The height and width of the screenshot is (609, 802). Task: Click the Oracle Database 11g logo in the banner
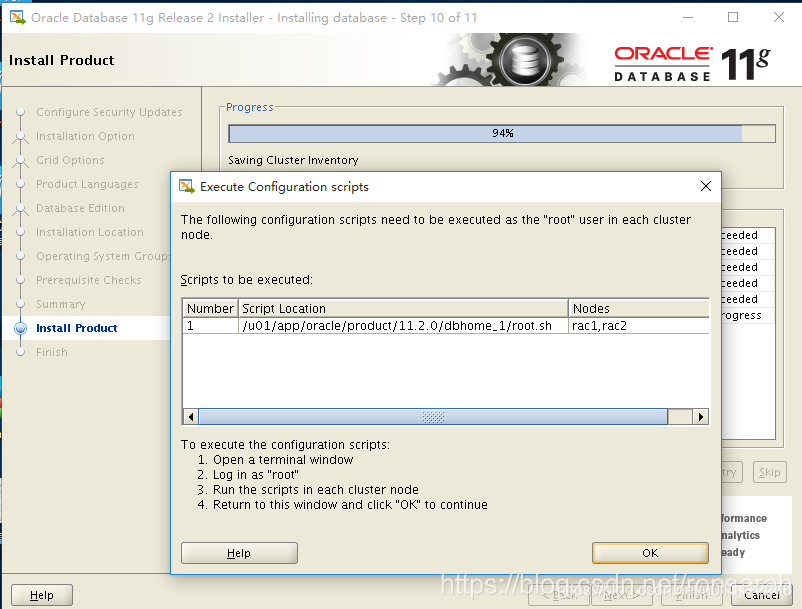pos(688,60)
